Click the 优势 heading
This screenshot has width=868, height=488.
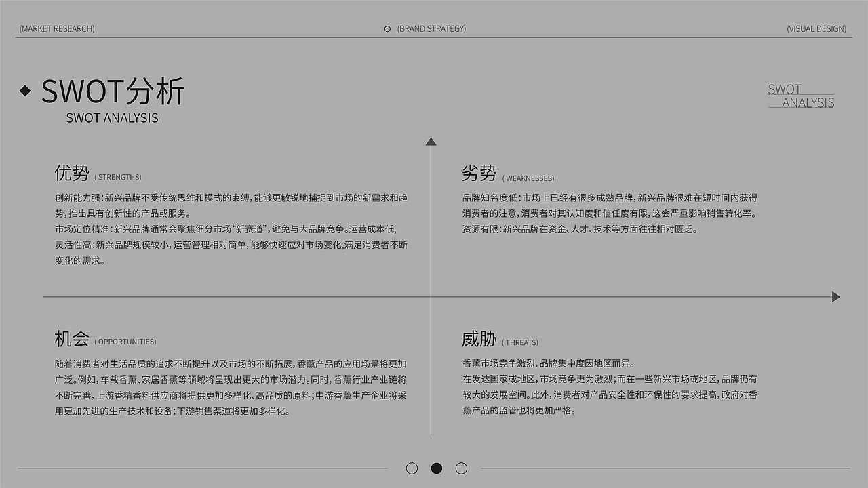pyautogui.click(x=72, y=174)
